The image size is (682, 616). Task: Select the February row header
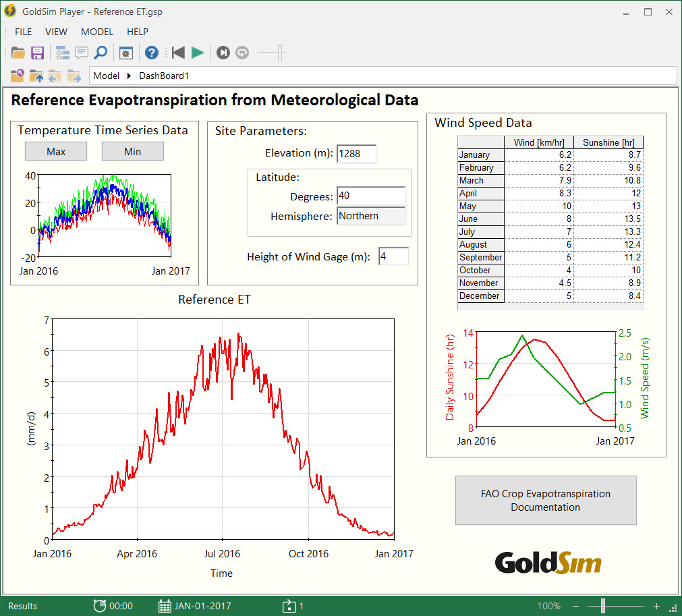[x=480, y=168]
